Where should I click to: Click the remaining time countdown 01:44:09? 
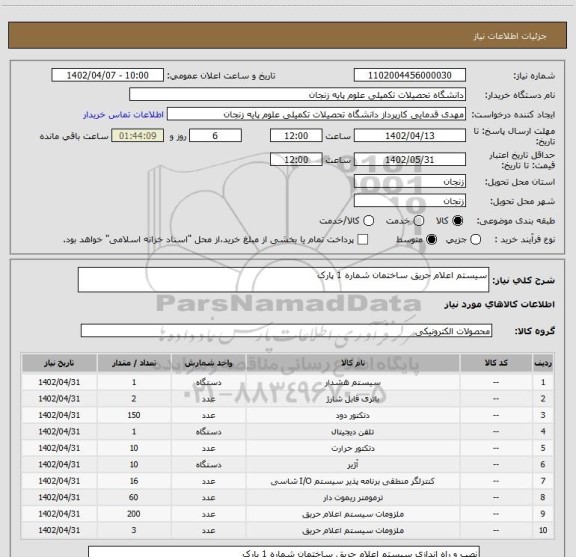pyautogui.click(x=138, y=136)
